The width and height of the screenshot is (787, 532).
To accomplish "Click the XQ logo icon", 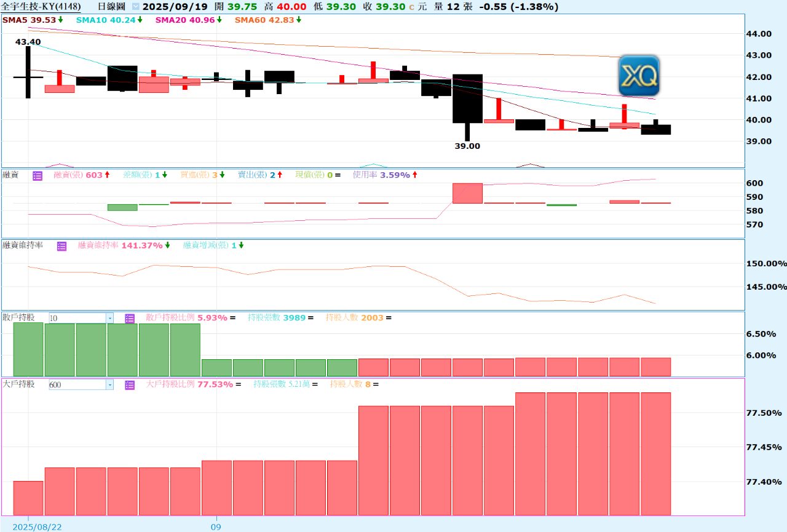I will (639, 76).
